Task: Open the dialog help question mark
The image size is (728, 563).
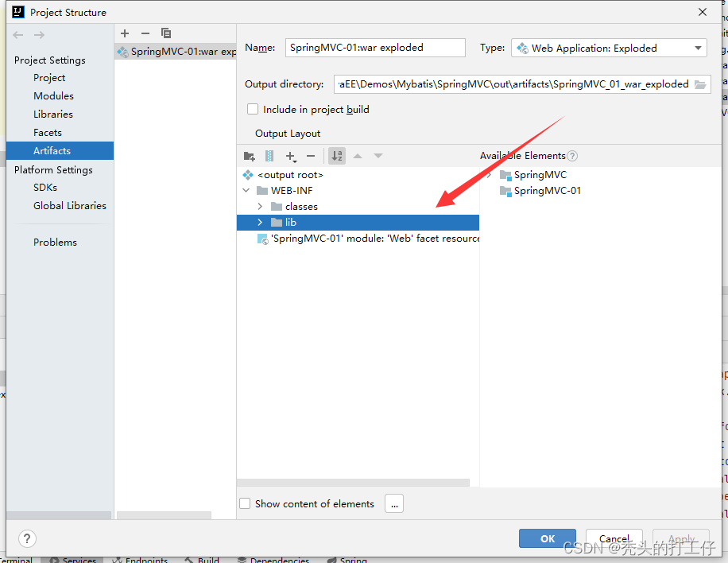Action: coord(27,538)
